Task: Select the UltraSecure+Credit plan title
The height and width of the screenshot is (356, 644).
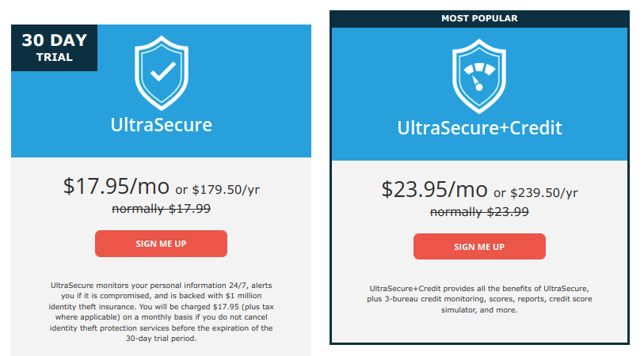Action: (479, 128)
